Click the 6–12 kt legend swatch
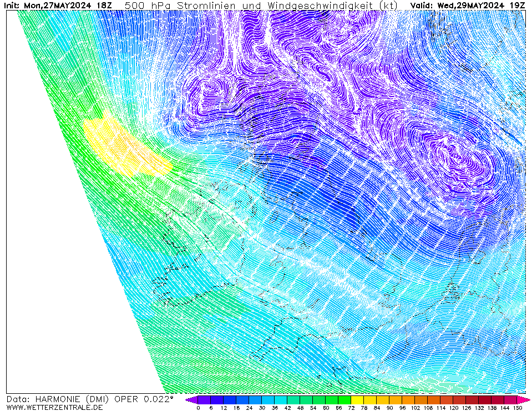The width and height of the screenshot is (532, 411). pyautogui.click(x=217, y=400)
